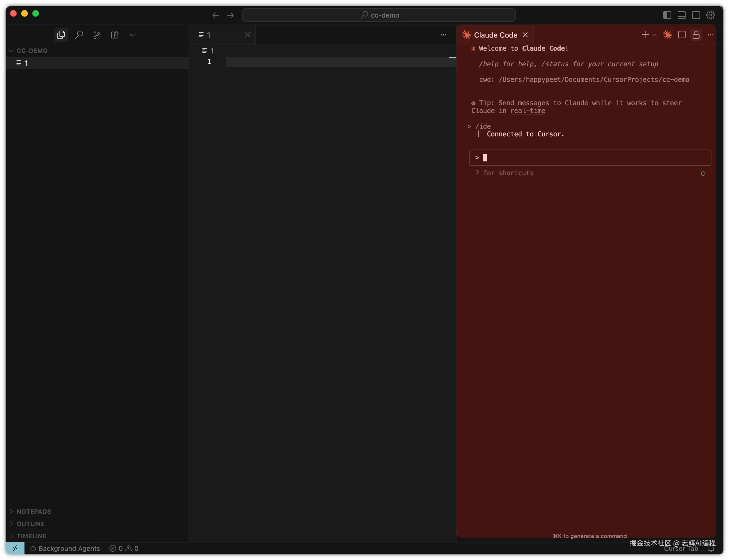
Task: Show the errors and warnings problems count
Action: tap(124, 548)
